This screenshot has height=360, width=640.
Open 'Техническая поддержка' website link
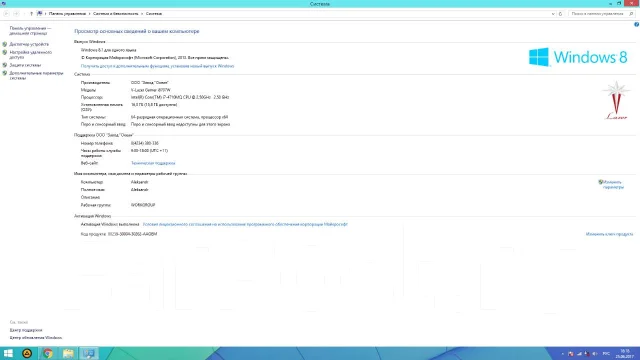[153, 163]
